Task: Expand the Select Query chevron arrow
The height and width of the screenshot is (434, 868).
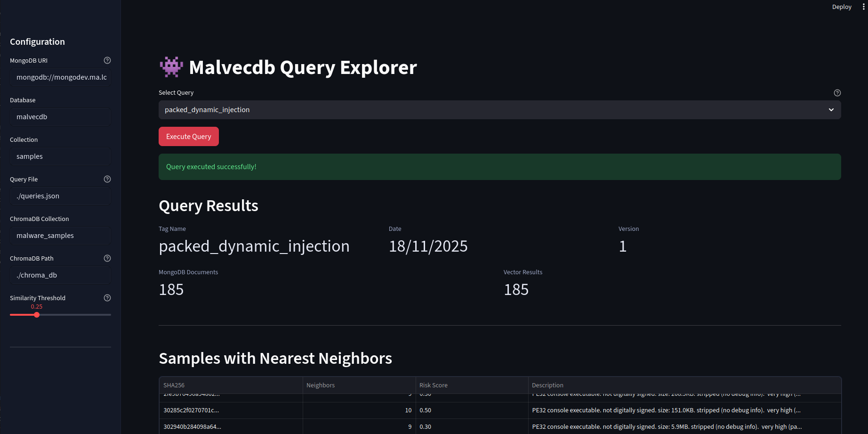Action: (830, 109)
